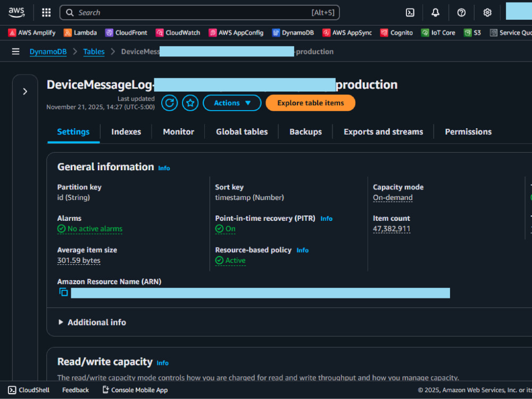
Task: Click the search bar input field
Action: coord(199,13)
